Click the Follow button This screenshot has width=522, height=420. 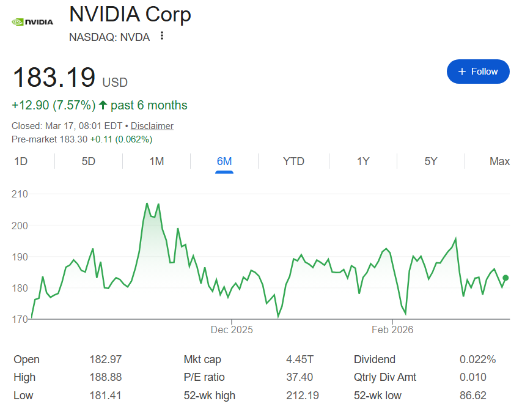478,72
